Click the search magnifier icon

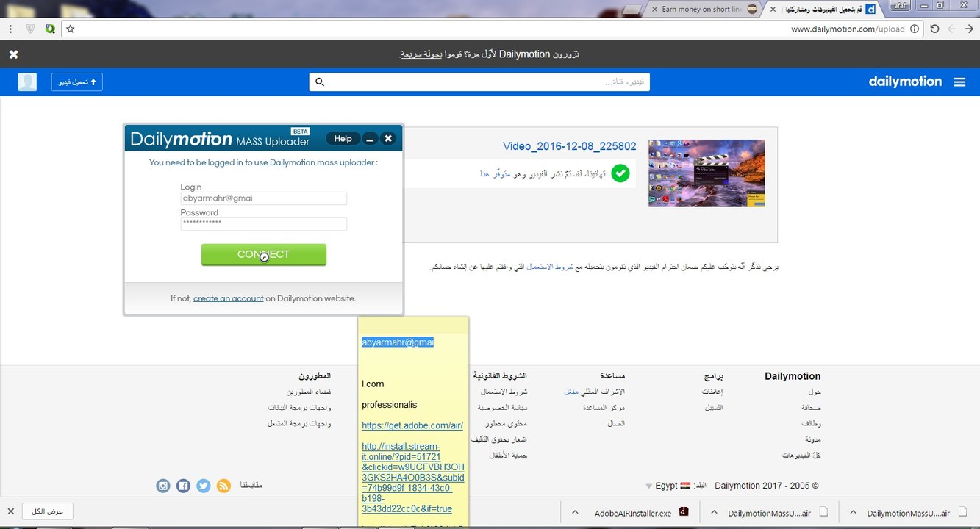(x=320, y=82)
